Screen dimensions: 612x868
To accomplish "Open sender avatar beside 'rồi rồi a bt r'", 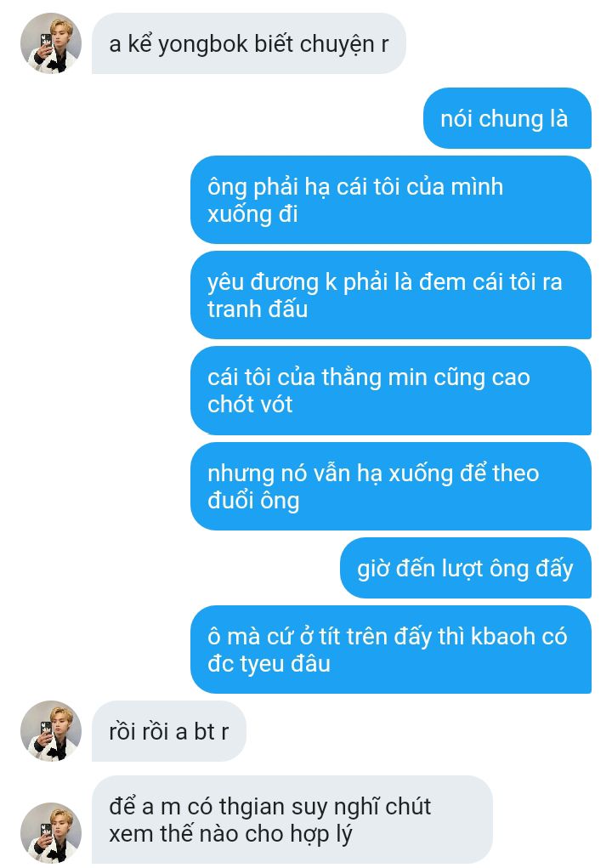I will point(51,731).
